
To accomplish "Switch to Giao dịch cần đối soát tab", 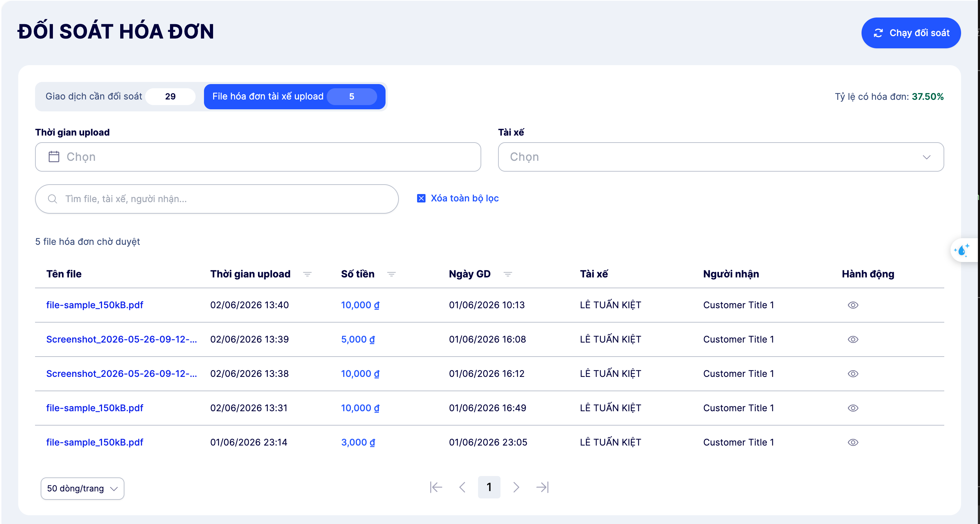I will 120,97.
